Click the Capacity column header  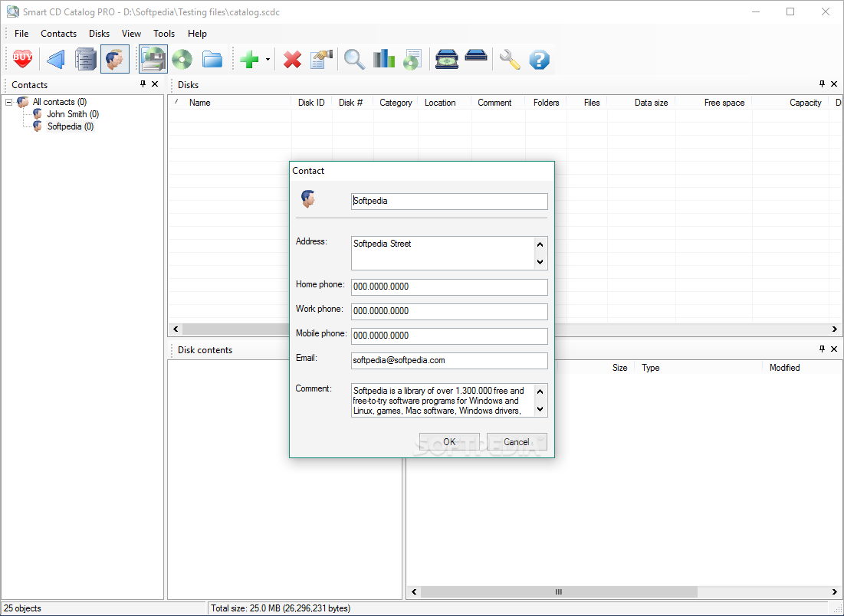790,102
